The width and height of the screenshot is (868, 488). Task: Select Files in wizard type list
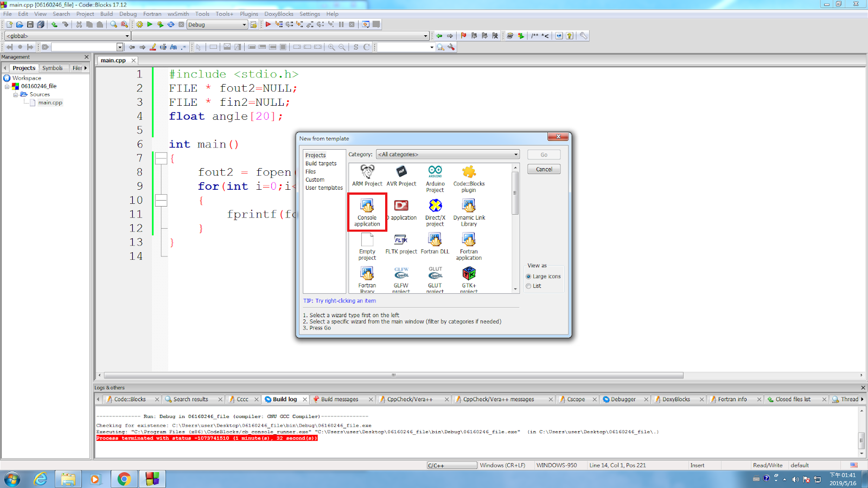[310, 171]
